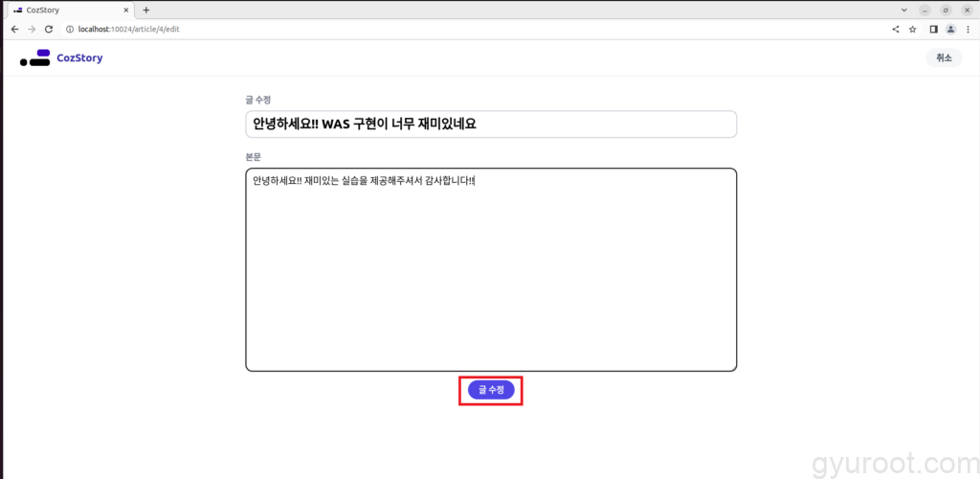The height and width of the screenshot is (479, 980).
Task: Bookmark this page with the star
Action: [x=913, y=29]
